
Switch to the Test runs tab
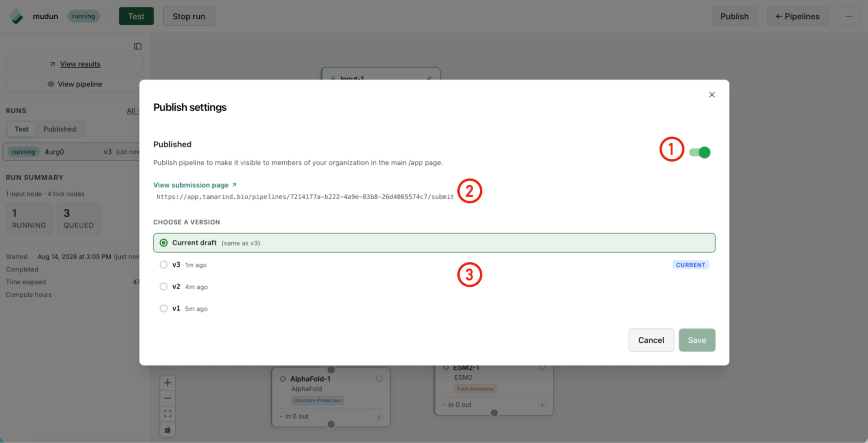(x=21, y=129)
